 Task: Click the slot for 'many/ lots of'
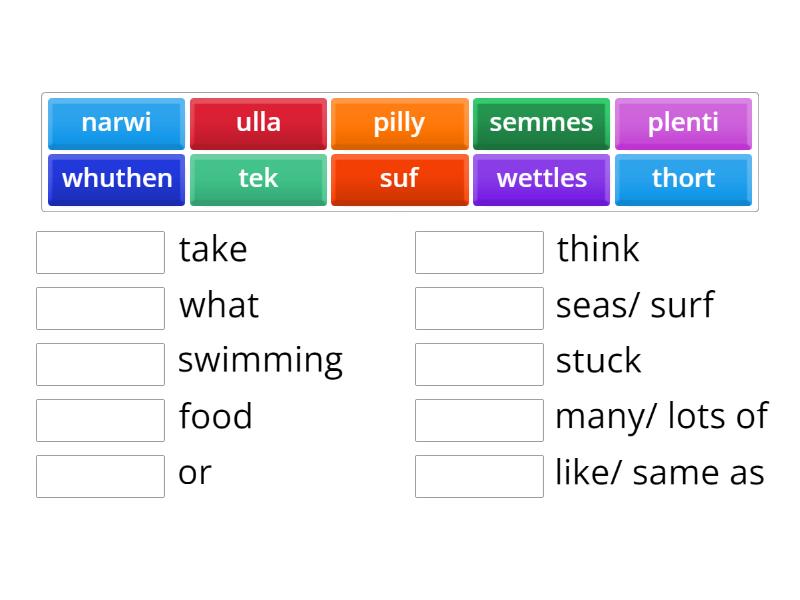click(479, 420)
